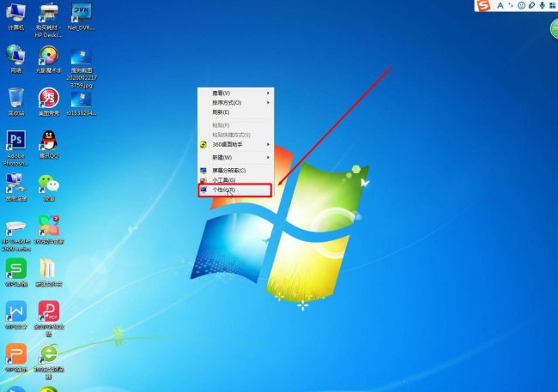The image size is (558, 392).
Task: Click the Sogou S logo in IME bar
Action: (483, 5)
